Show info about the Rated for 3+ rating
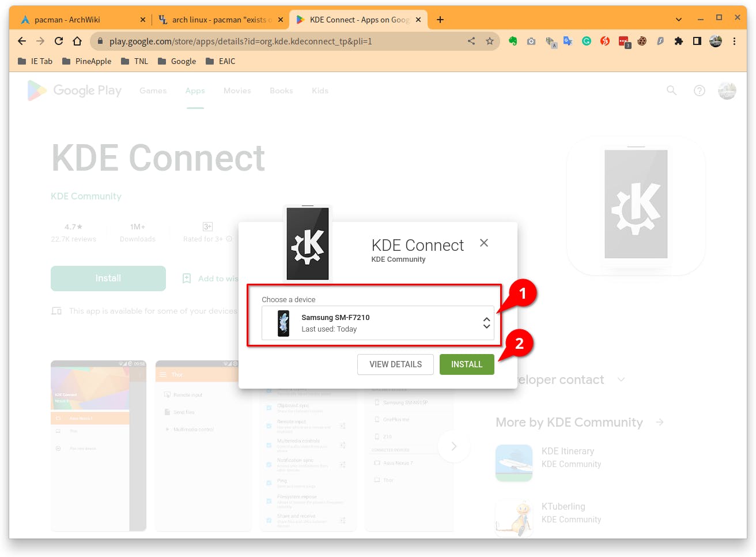The width and height of the screenshot is (756, 557). [x=229, y=239]
